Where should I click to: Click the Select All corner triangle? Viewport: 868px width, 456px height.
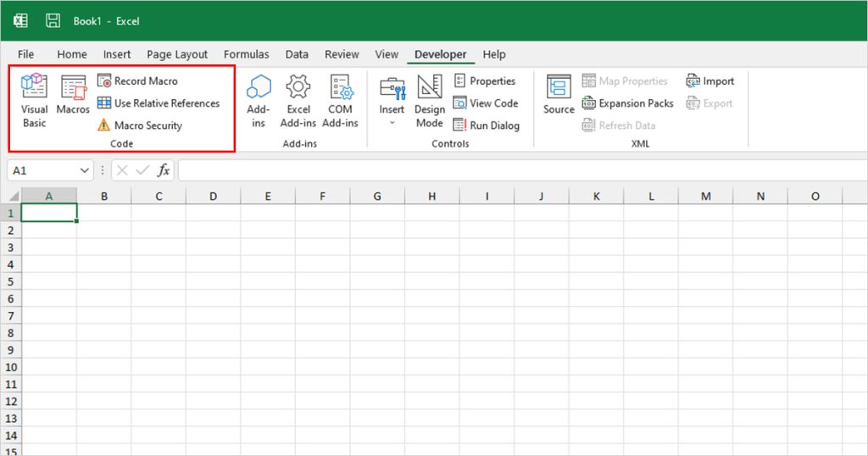tap(14, 197)
